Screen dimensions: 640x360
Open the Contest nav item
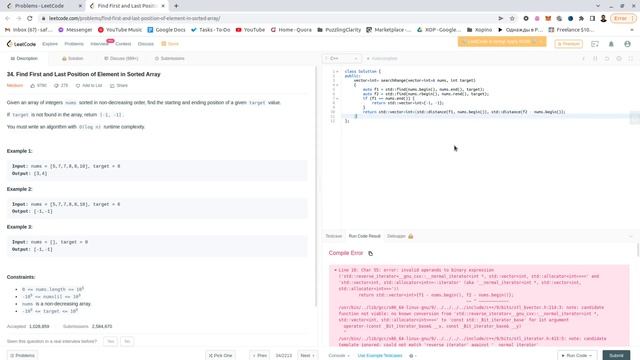point(123,44)
